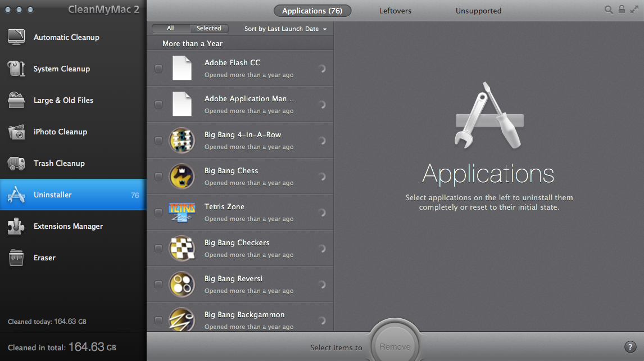This screenshot has width=644, height=361.
Task: Switch to Leftovers tab
Action: click(395, 11)
